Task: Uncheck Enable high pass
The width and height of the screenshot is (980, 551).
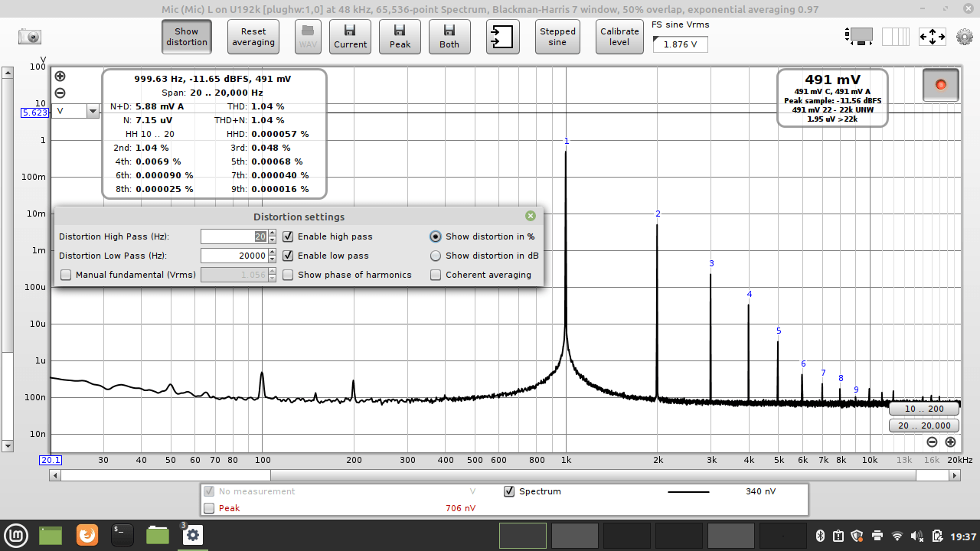Action: tap(288, 236)
